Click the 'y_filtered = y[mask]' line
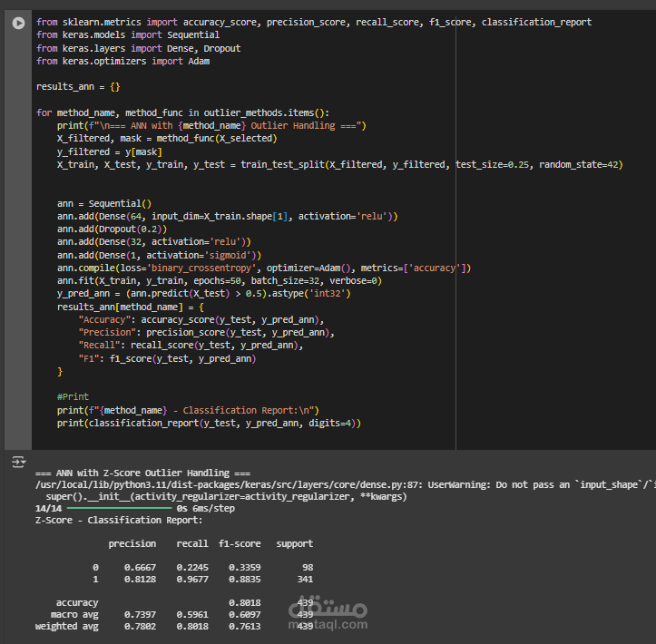This screenshot has height=644, width=656. coord(109,151)
